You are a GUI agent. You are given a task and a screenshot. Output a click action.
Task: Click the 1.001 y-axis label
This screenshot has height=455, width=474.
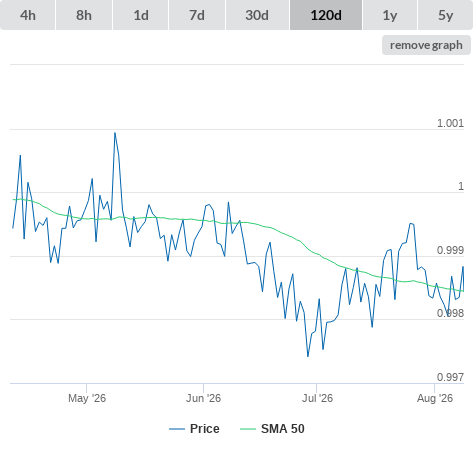click(450, 123)
